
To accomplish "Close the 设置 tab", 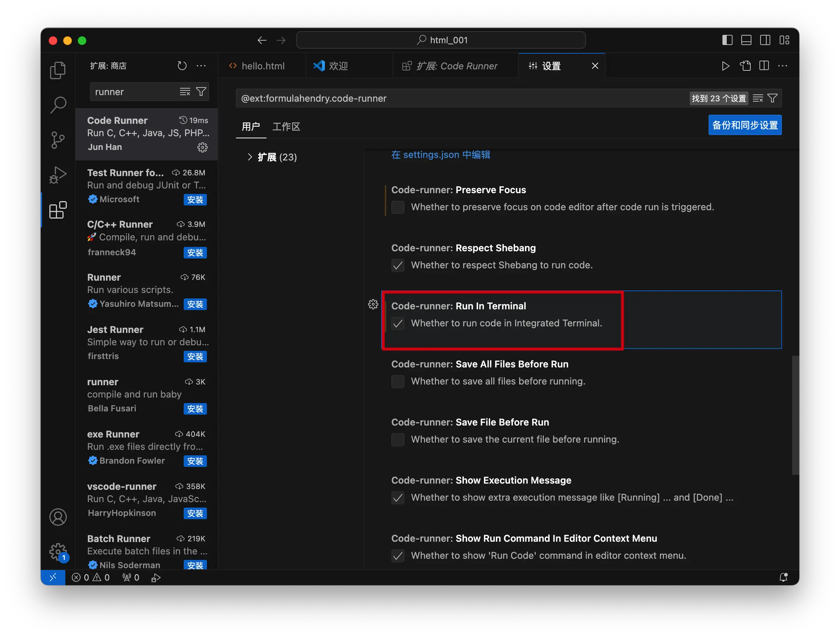I will click(595, 66).
